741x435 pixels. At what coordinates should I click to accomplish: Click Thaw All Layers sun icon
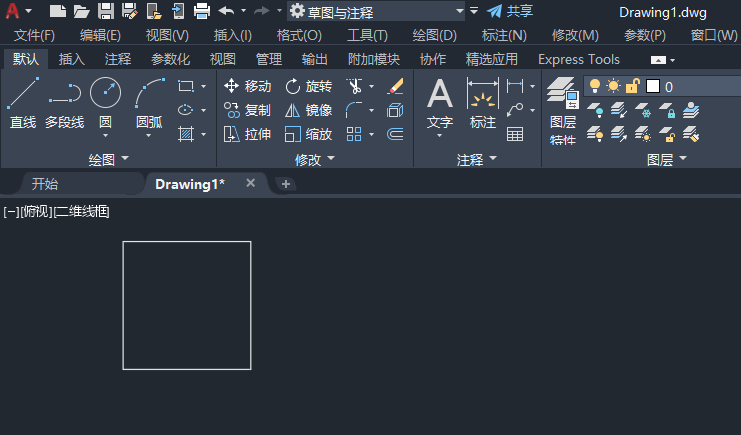tap(643, 134)
